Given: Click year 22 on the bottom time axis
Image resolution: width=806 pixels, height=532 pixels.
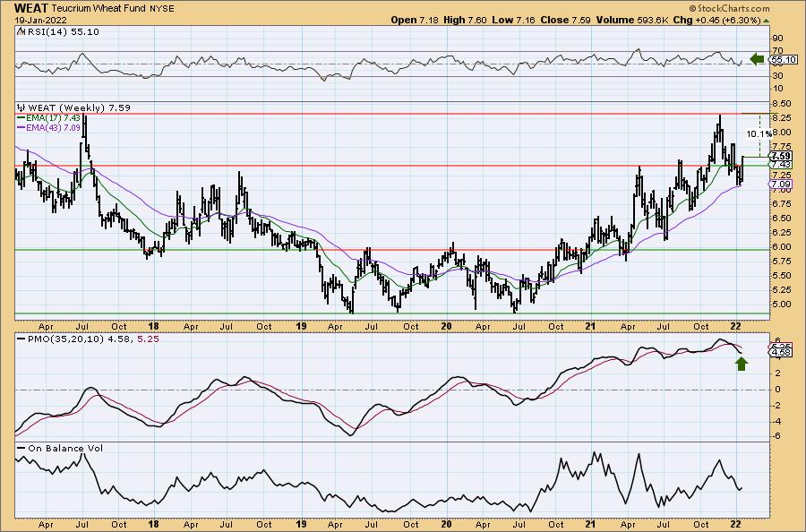Looking at the screenshot, I should tap(735, 524).
